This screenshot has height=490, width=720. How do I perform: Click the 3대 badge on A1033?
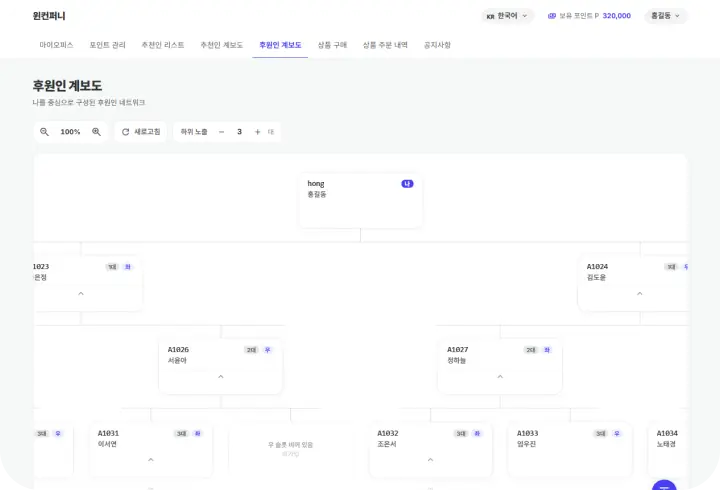pos(601,434)
